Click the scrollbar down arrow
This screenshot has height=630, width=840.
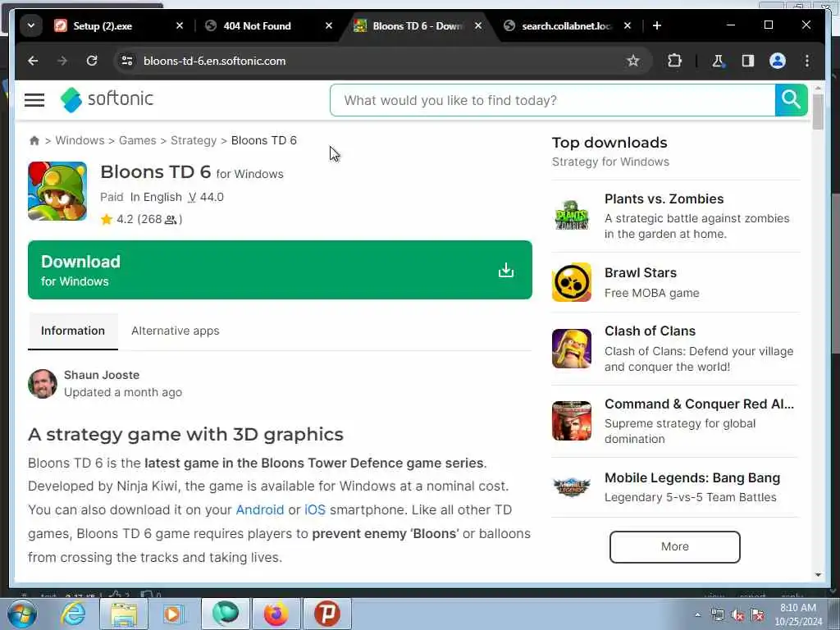pyautogui.click(x=818, y=575)
